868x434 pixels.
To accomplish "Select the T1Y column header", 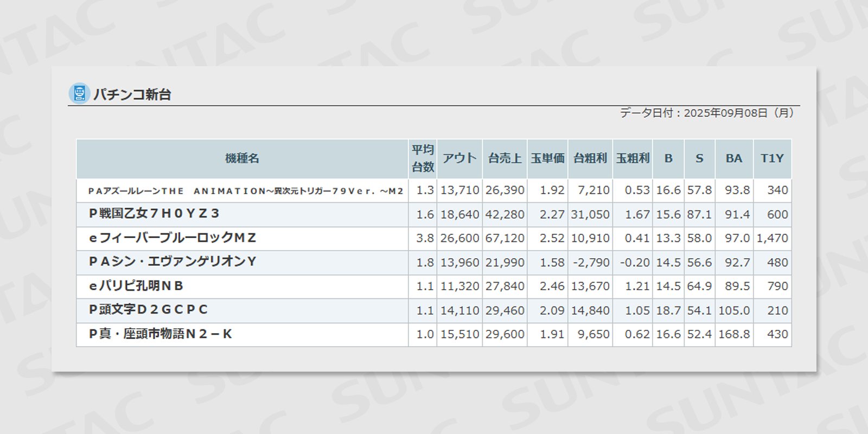I will click(772, 158).
